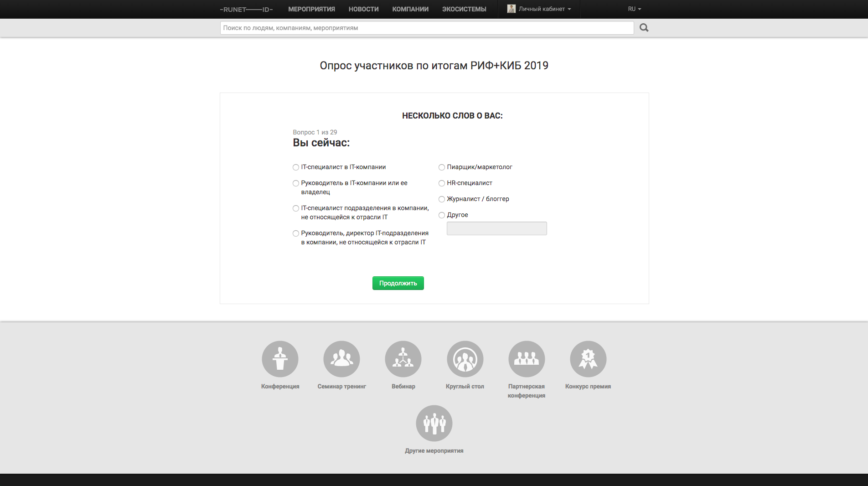The image size is (868, 486).
Task: Click the magnifying glass search icon
Action: (644, 28)
